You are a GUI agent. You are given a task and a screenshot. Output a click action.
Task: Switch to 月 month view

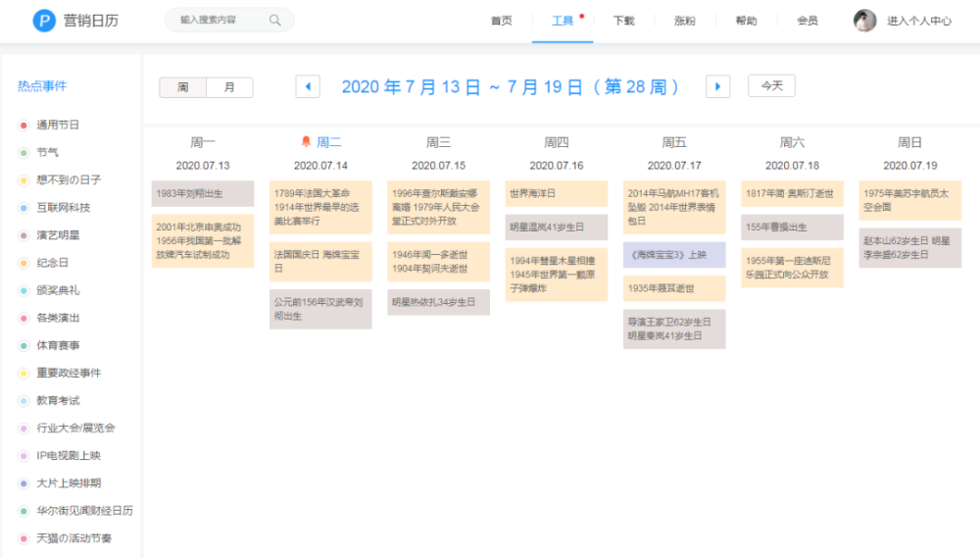(229, 87)
